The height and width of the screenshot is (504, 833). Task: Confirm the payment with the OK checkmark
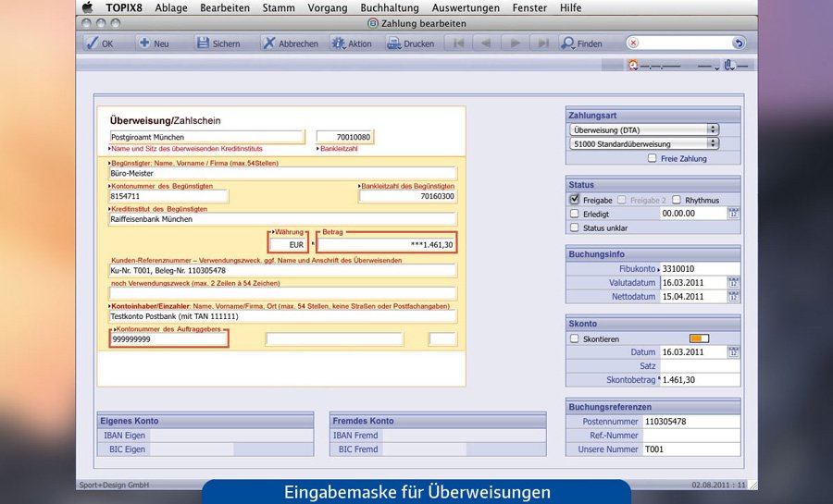(100, 43)
